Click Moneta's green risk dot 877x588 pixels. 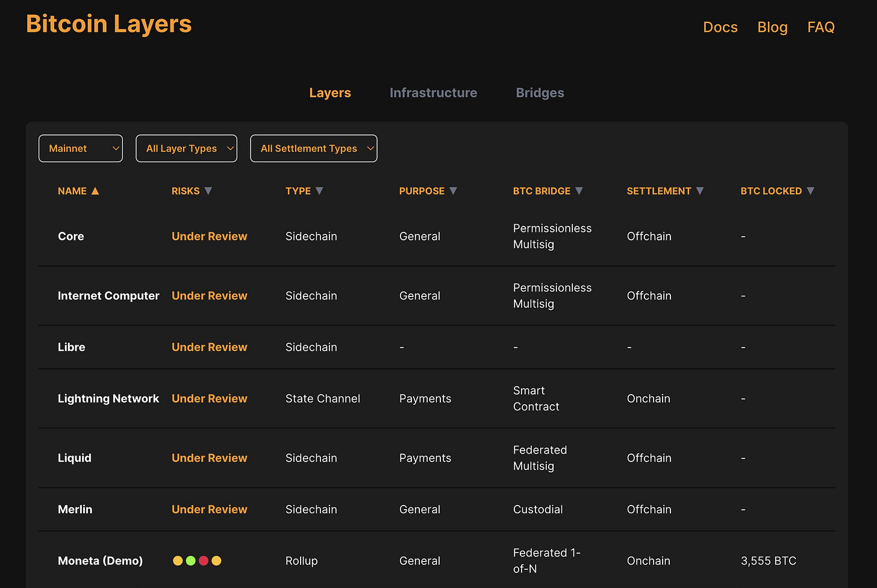tap(191, 561)
